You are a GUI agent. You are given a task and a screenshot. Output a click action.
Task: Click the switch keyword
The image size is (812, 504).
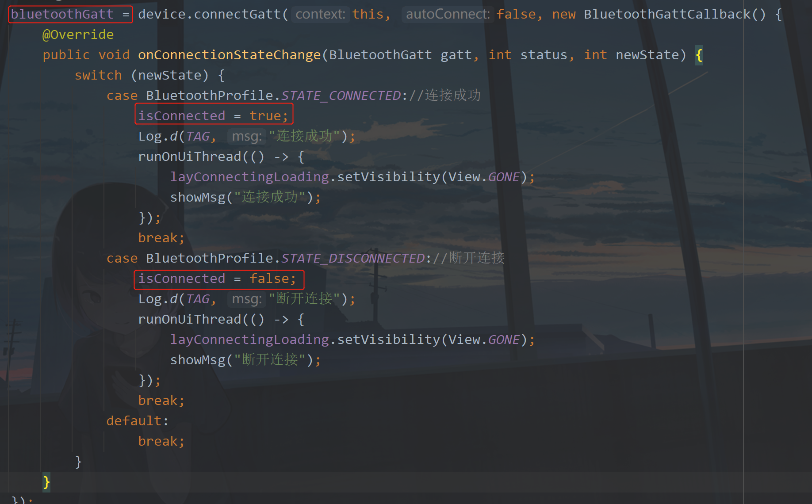(x=98, y=75)
